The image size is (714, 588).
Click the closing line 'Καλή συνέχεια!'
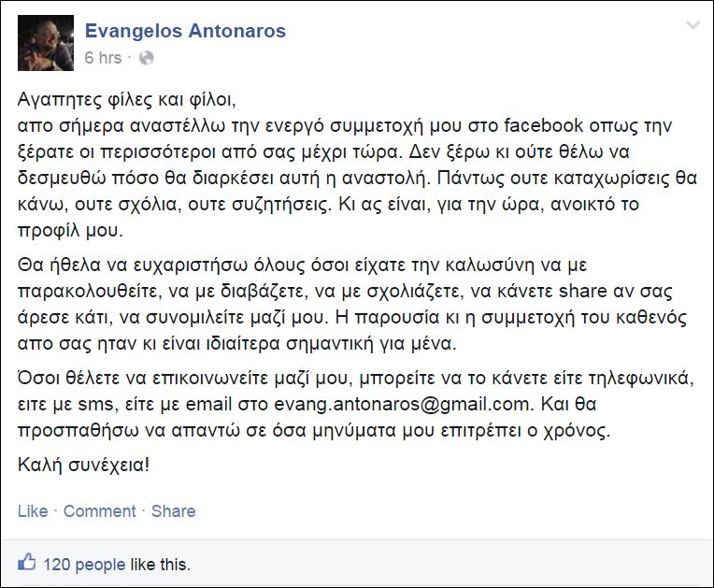click(x=84, y=465)
